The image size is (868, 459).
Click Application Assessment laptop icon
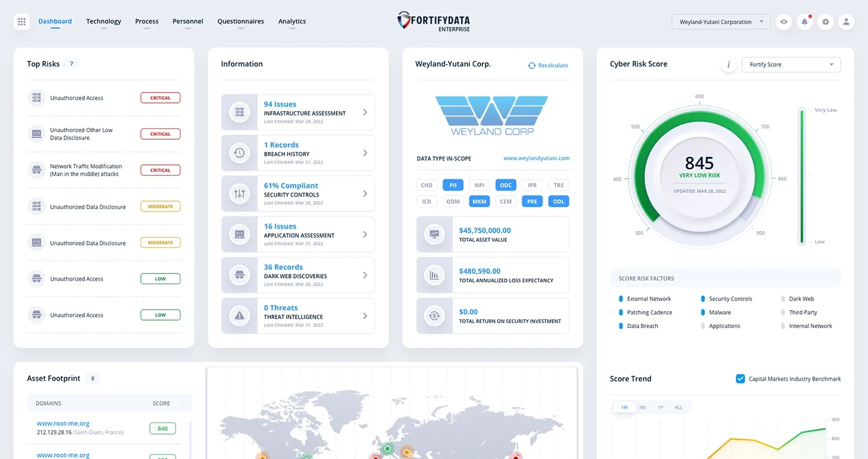(239, 234)
